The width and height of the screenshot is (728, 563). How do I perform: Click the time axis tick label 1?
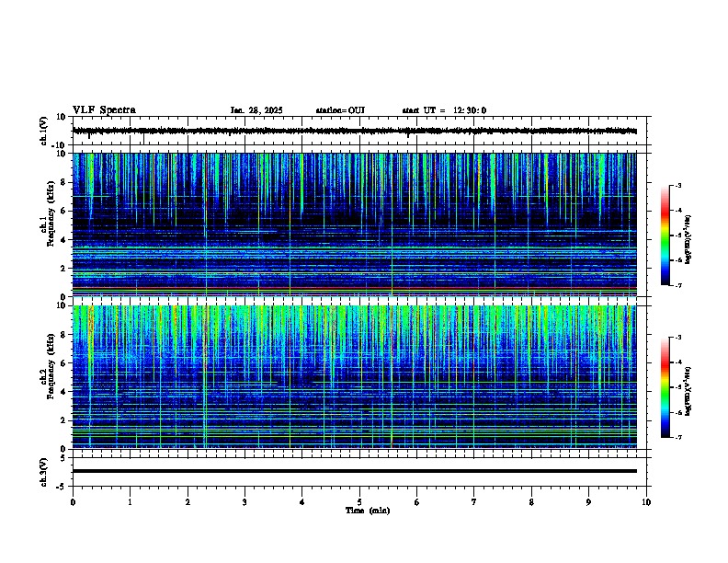pos(131,502)
